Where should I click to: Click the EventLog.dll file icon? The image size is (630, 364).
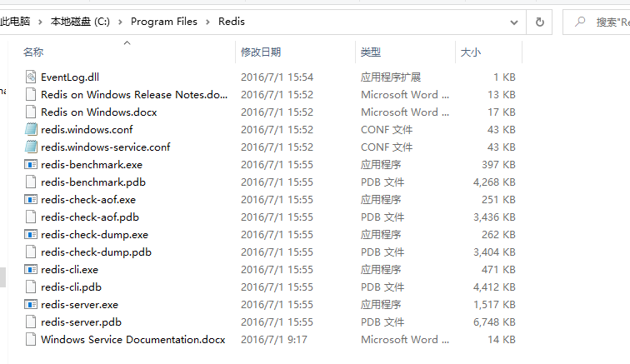pyautogui.click(x=31, y=77)
